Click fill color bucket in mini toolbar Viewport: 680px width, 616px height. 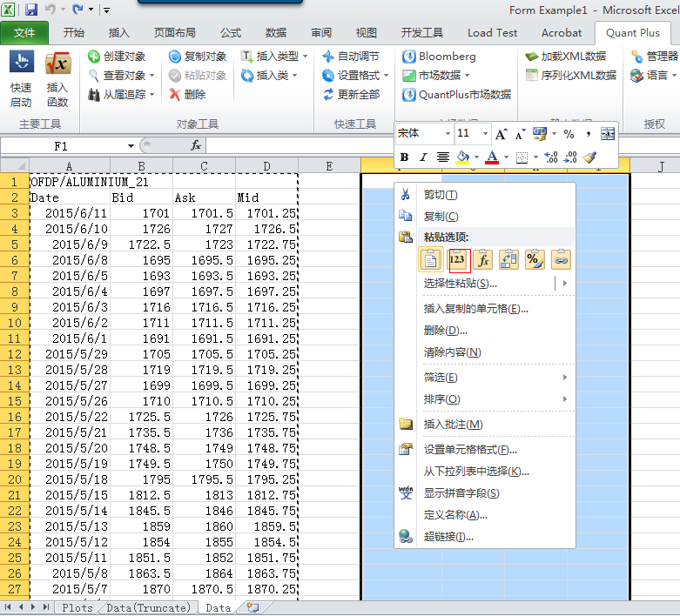pyautogui.click(x=462, y=157)
